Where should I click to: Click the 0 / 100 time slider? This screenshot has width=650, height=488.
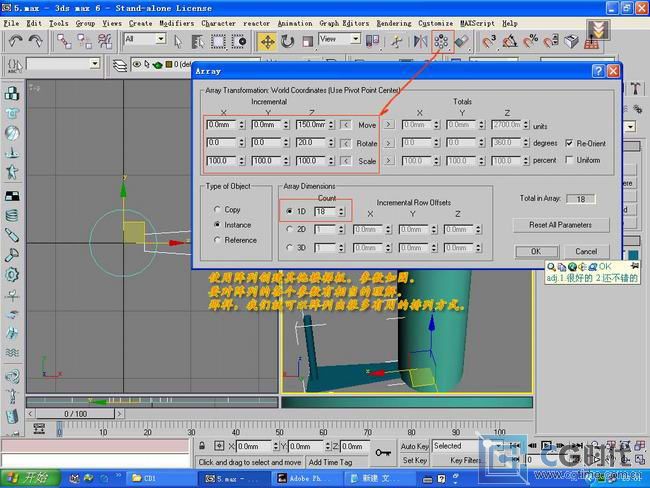pyautogui.click(x=75, y=413)
